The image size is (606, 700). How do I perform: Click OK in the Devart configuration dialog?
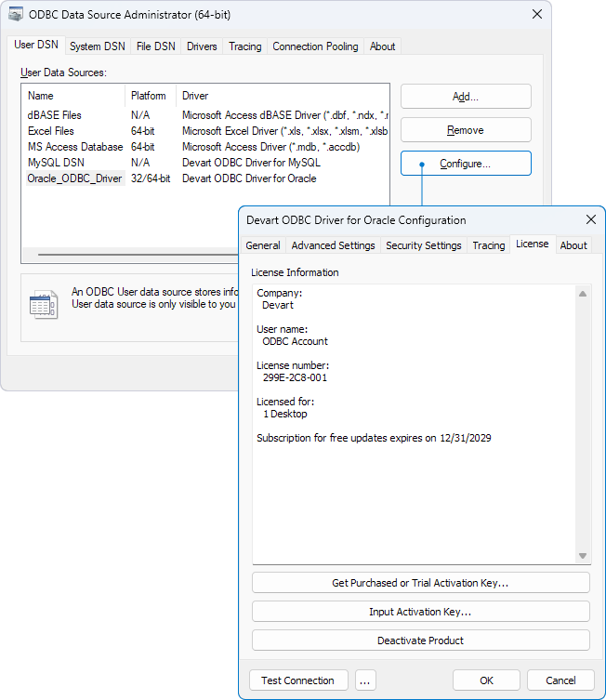(486, 680)
